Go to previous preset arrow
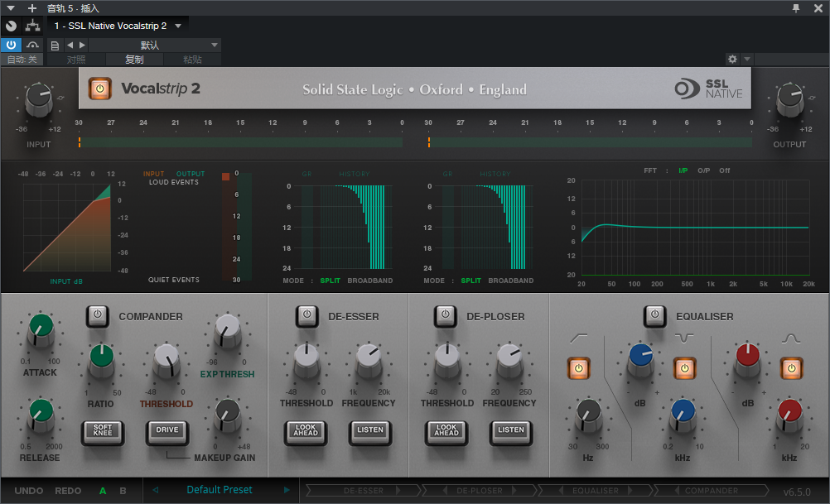The image size is (830, 504). [x=156, y=490]
